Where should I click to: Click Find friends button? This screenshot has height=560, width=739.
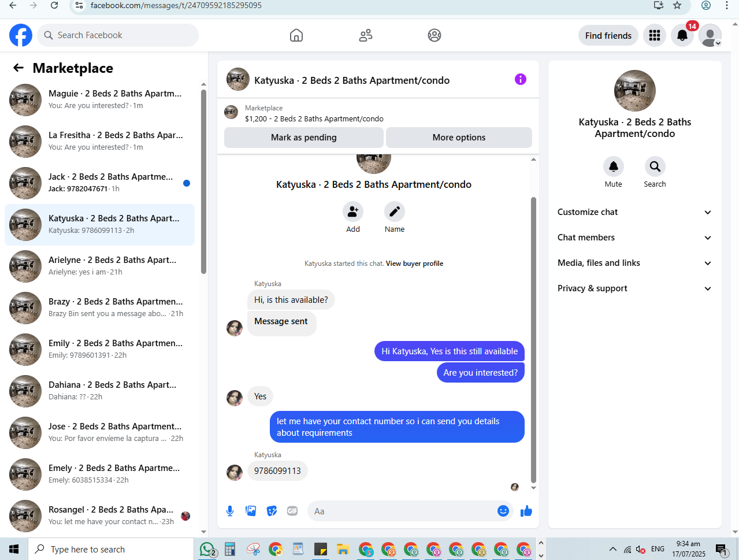coord(608,35)
